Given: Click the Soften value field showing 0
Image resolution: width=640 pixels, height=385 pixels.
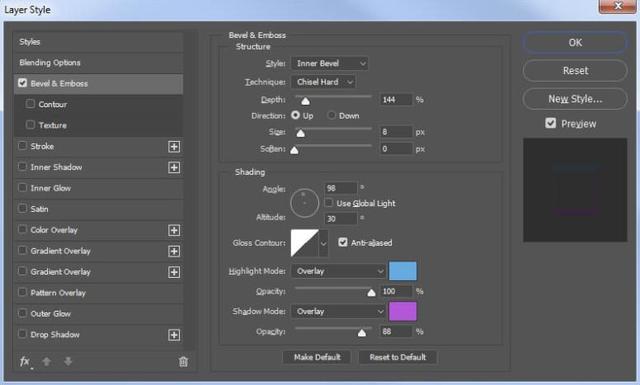Looking at the screenshot, I should tap(396, 149).
